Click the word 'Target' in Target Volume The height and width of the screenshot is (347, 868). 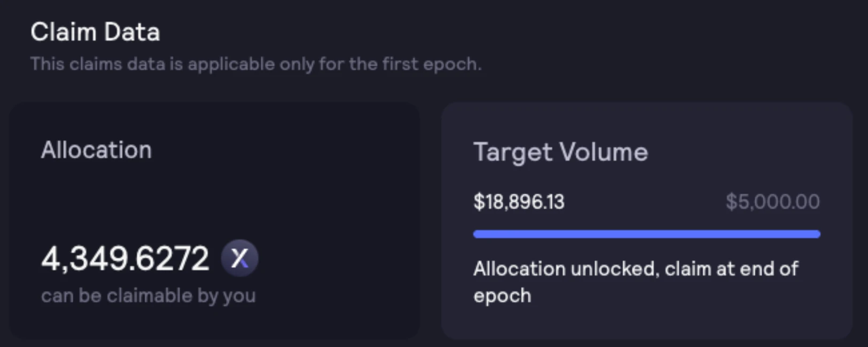click(513, 153)
